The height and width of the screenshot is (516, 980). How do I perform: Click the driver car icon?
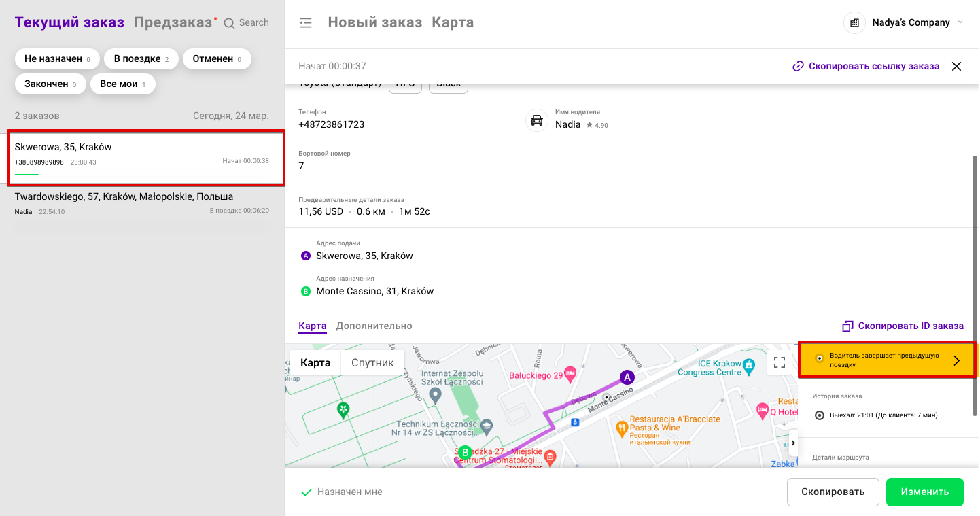537,121
